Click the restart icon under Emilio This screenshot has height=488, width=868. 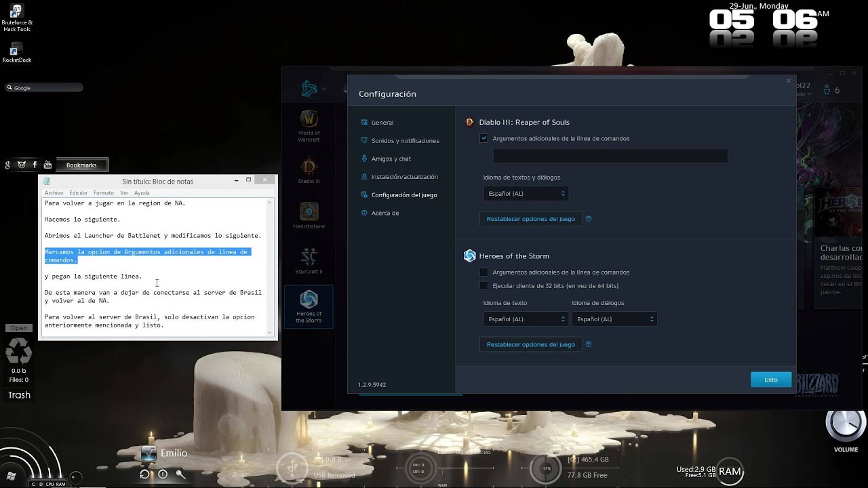pos(144,474)
